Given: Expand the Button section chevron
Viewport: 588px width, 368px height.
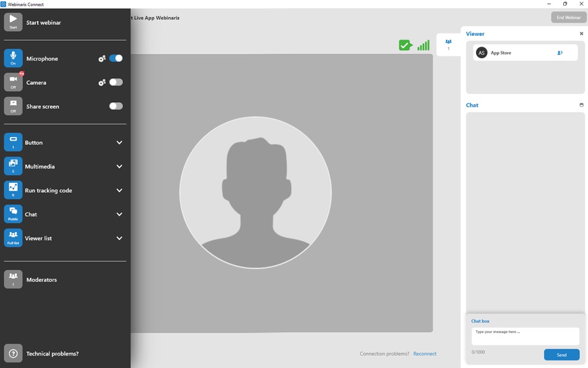Looking at the screenshot, I should click(x=119, y=142).
